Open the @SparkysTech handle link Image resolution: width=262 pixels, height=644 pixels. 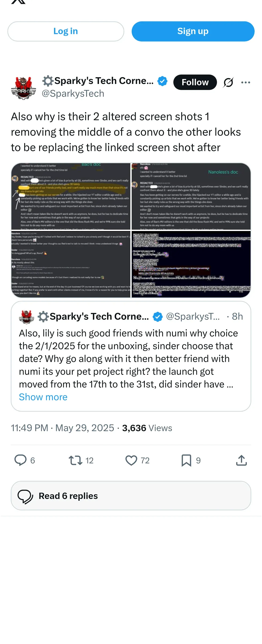73,94
